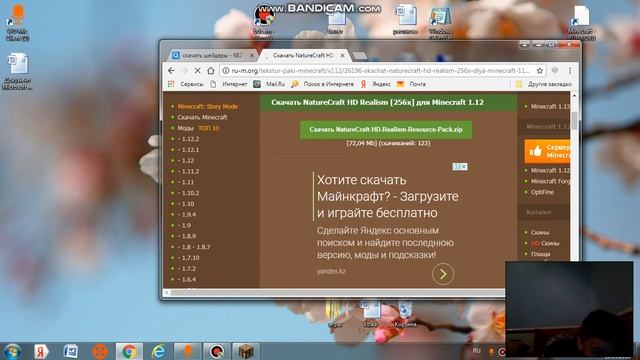Open the 'Скины' catalog link
The image size is (640, 360).
(540, 232)
